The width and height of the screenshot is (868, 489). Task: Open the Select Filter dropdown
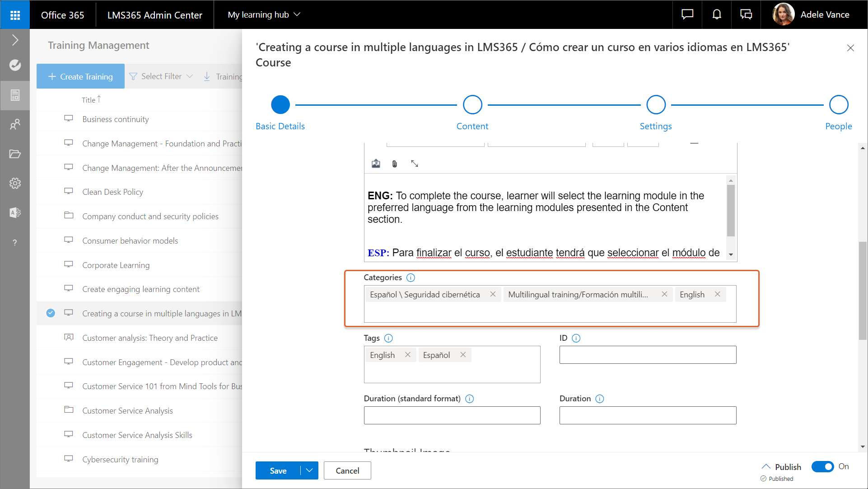pos(161,76)
